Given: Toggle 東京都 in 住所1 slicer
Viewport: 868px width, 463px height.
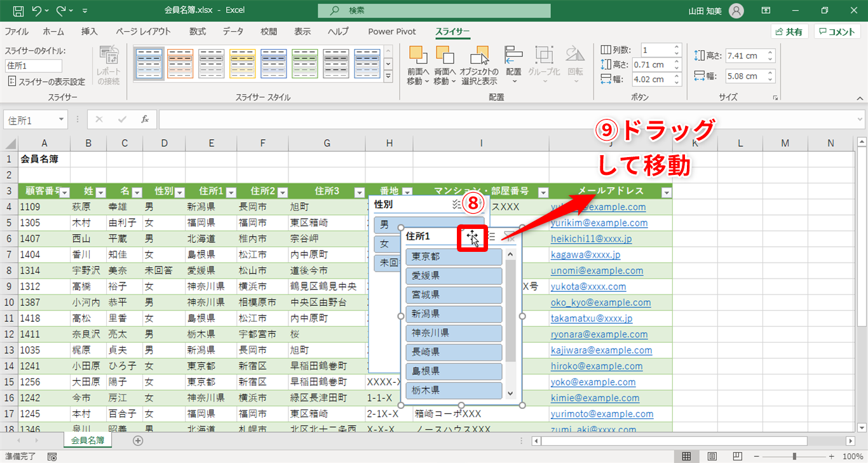Looking at the screenshot, I should (454, 257).
